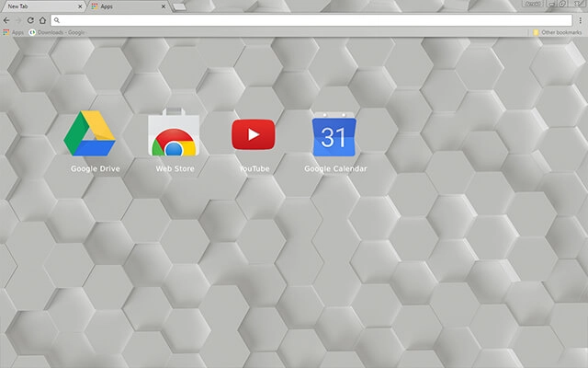Click the Google Drive label text
The width and height of the screenshot is (588, 368).
pyautogui.click(x=96, y=169)
